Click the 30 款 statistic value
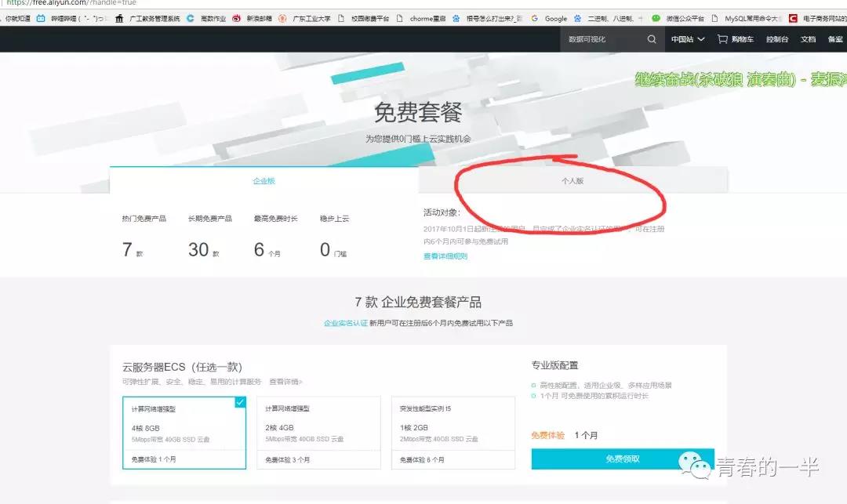Screen dimensions: 847x504 [x=204, y=250]
